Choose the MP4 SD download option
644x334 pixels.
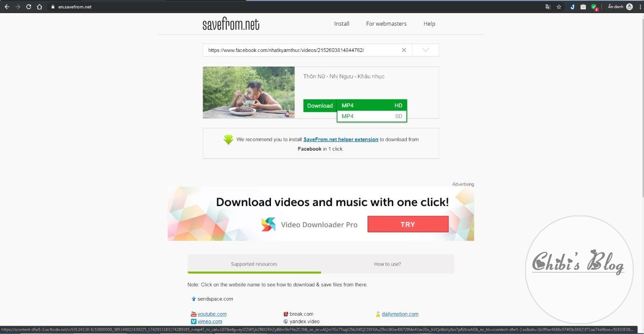pyautogui.click(x=372, y=116)
